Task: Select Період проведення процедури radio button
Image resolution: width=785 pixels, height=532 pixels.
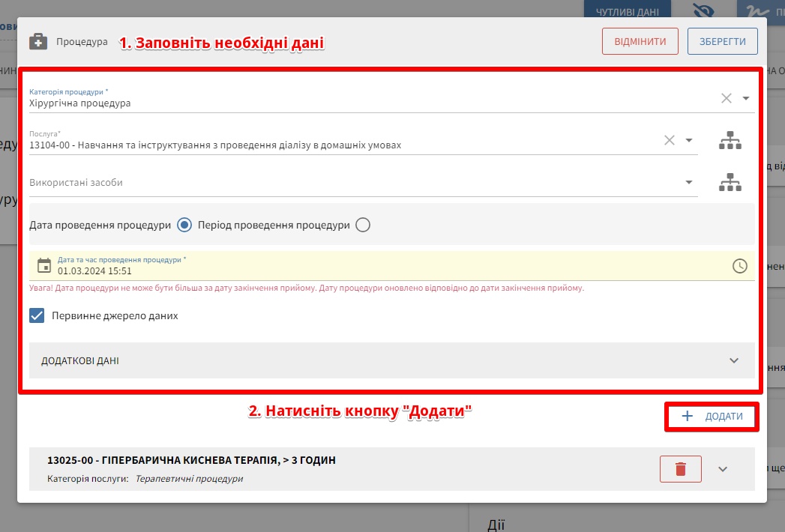Action: 363,225
